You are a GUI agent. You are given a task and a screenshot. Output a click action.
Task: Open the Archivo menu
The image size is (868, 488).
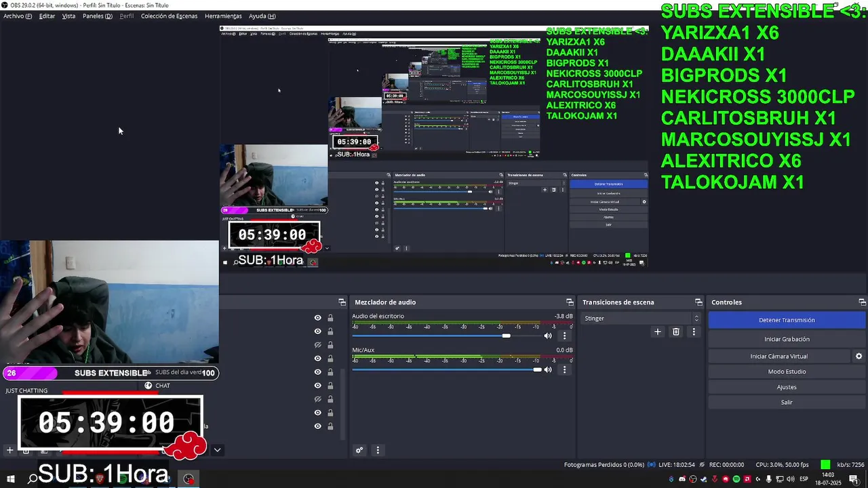[x=18, y=16]
